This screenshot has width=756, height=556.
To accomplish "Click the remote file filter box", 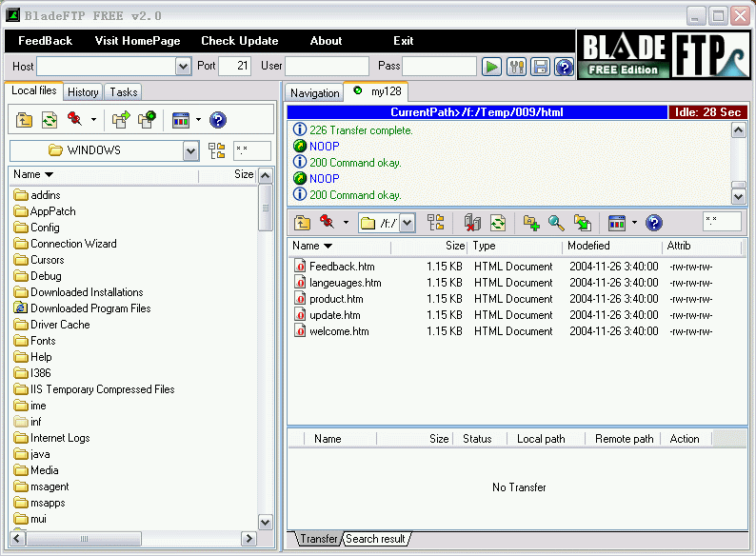I will click(722, 222).
